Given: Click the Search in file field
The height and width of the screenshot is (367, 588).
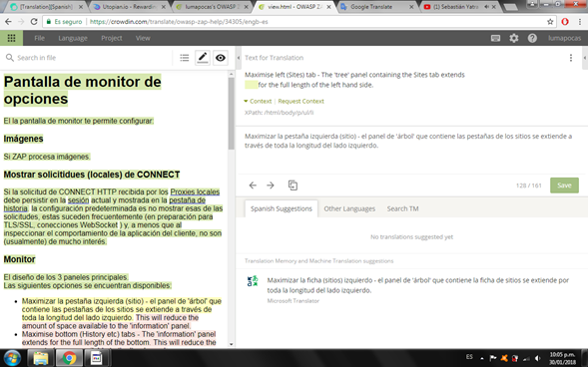Looking at the screenshot, I should coord(90,58).
